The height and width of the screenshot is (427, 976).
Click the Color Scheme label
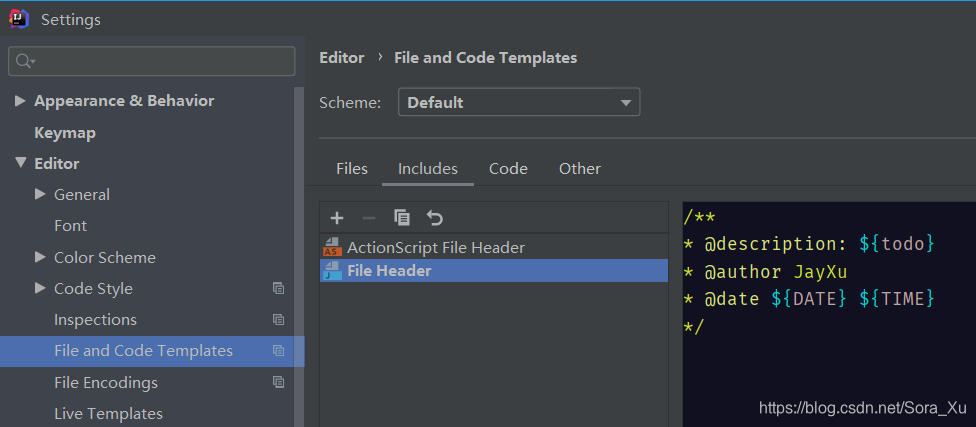105,257
